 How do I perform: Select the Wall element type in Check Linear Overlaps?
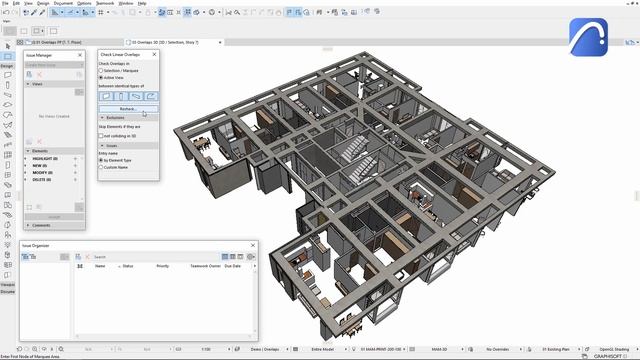click(x=106, y=96)
